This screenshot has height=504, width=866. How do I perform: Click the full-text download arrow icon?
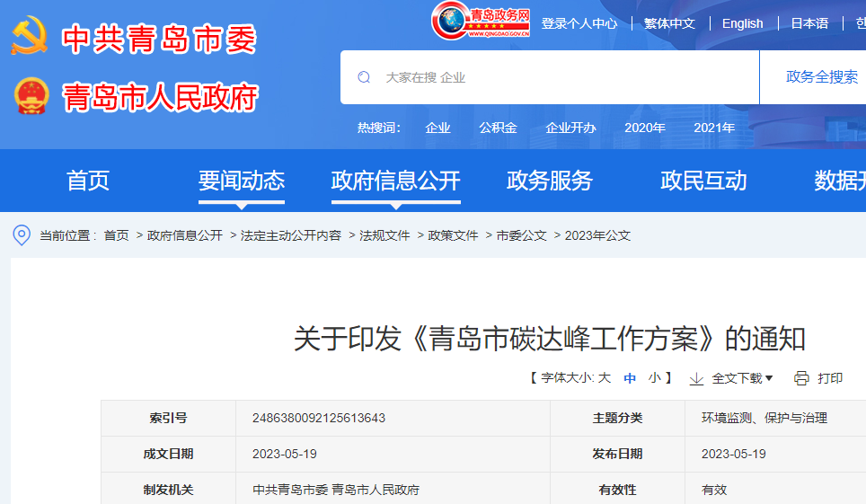coord(696,378)
